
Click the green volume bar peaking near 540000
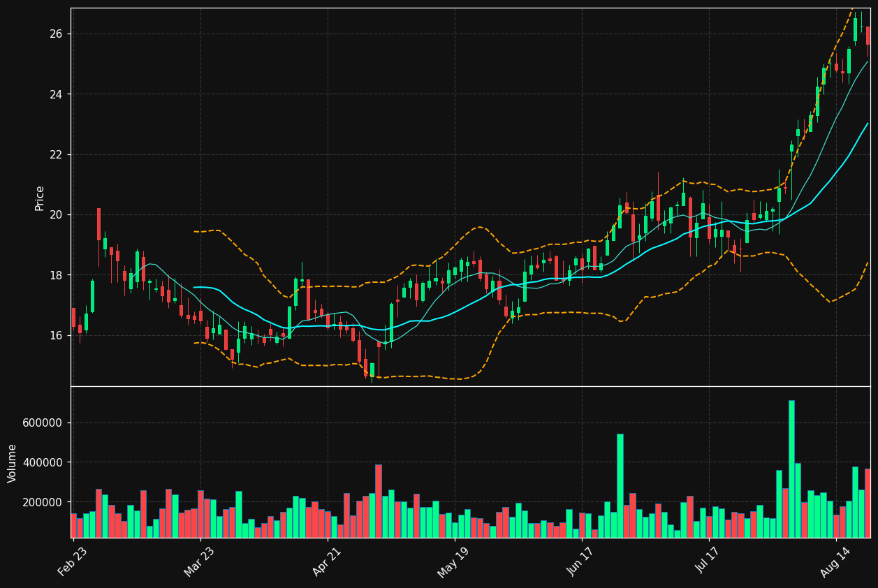[620, 485]
